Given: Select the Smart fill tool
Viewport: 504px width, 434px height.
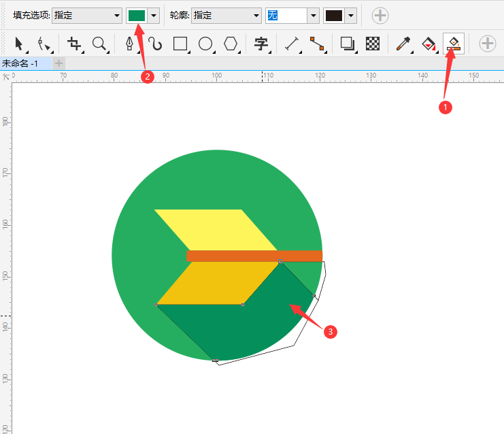Looking at the screenshot, I should pos(454,44).
